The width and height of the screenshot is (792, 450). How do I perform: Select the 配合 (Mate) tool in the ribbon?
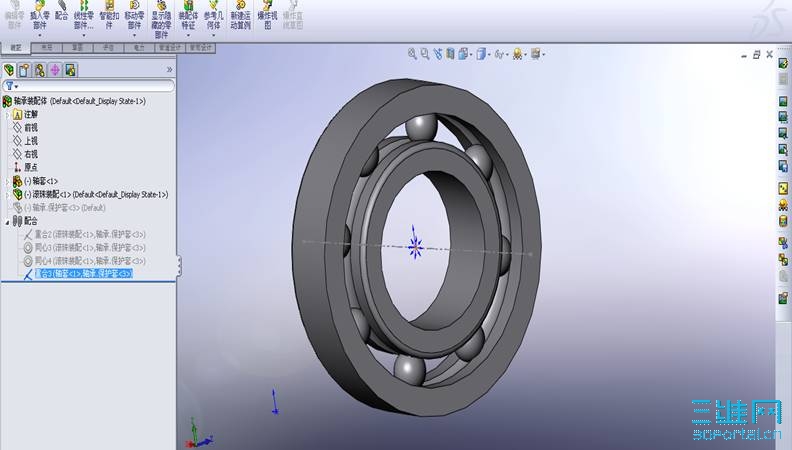click(x=62, y=11)
